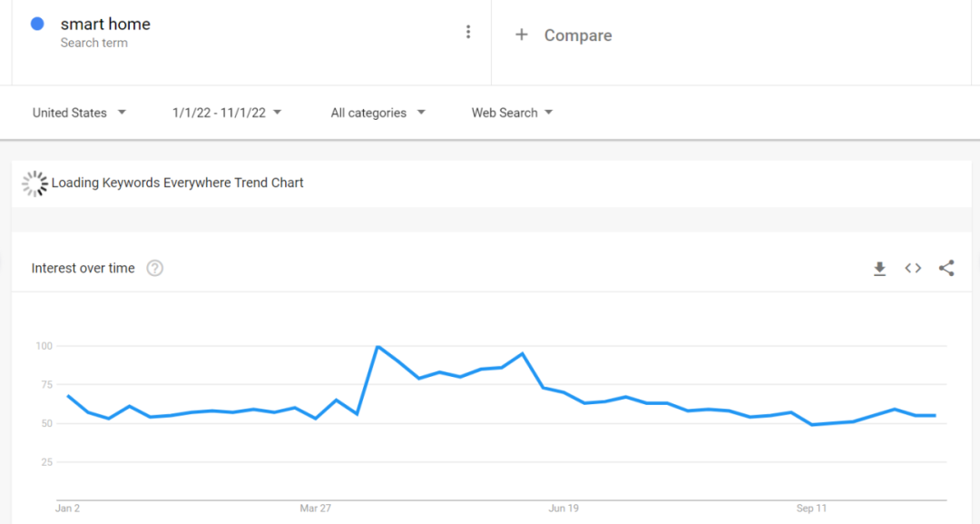Image resolution: width=980 pixels, height=524 pixels.
Task: Change the Web Search type dropdown
Action: click(x=512, y=113)
